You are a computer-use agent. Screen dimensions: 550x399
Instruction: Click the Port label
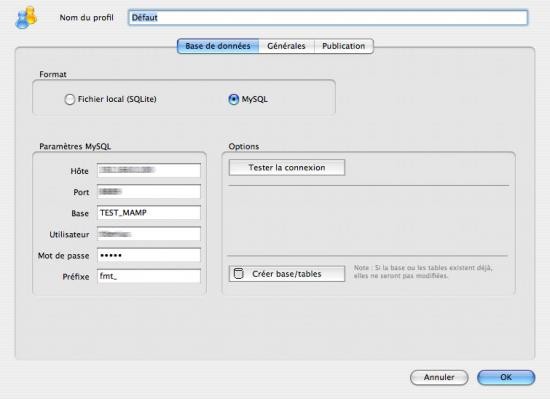click(x=81, y=192)
